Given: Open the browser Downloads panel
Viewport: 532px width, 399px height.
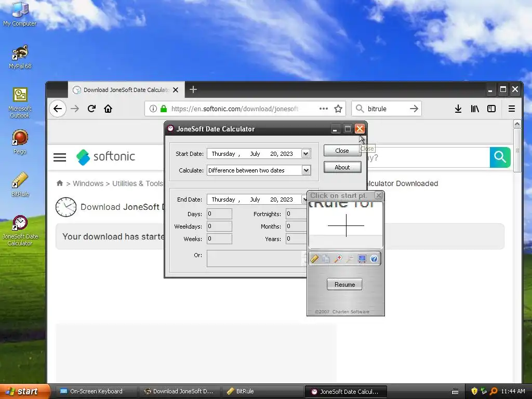Looking at the screenshot, I should 458,109.
